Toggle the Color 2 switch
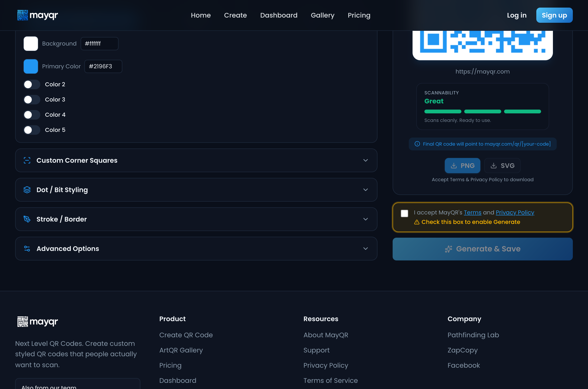Viewport: 588px width, 389px height. (x=32, y=84)
